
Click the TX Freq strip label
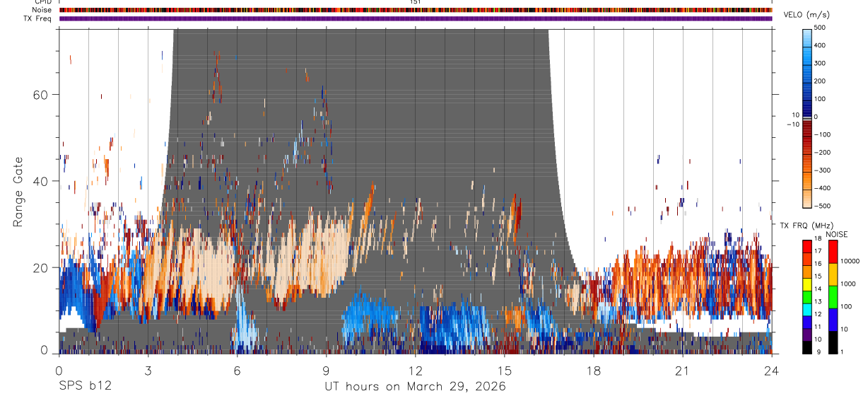[38, 18]
